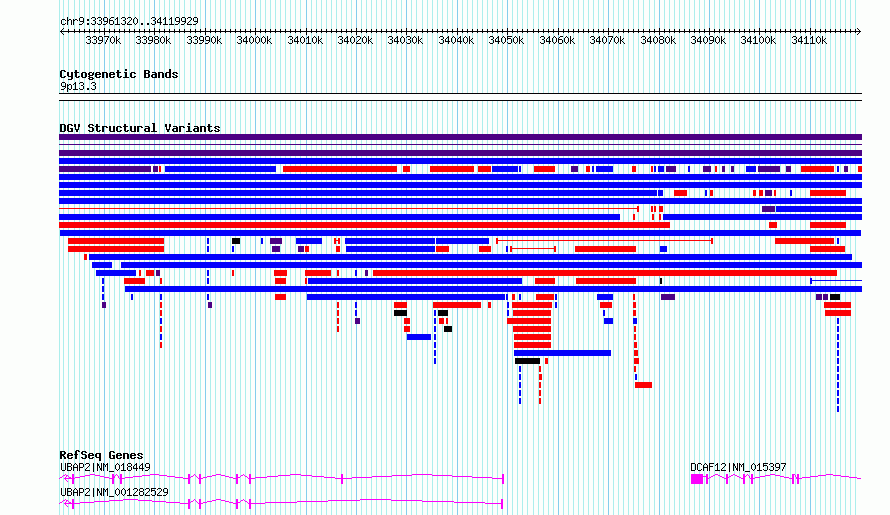The width and height of the screenshot is (890, 515).
Task: Click the 34080k ruler position
Action: pos(658,40)
